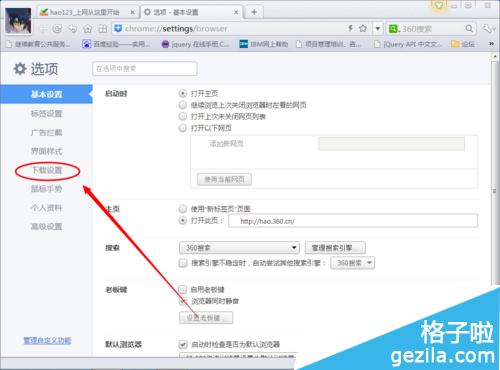Open the wrench tools menu
The image size is (500, 370).
click(488, 29)
